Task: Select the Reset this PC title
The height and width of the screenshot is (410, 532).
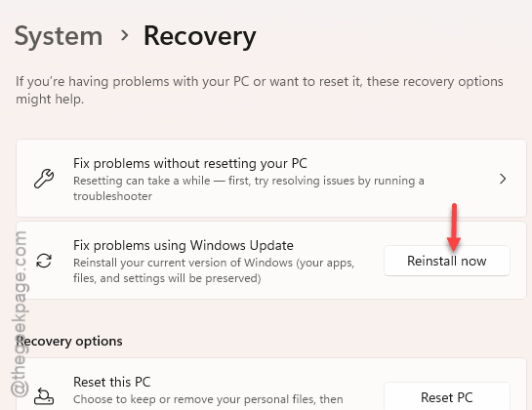Action: pos(112,382)
